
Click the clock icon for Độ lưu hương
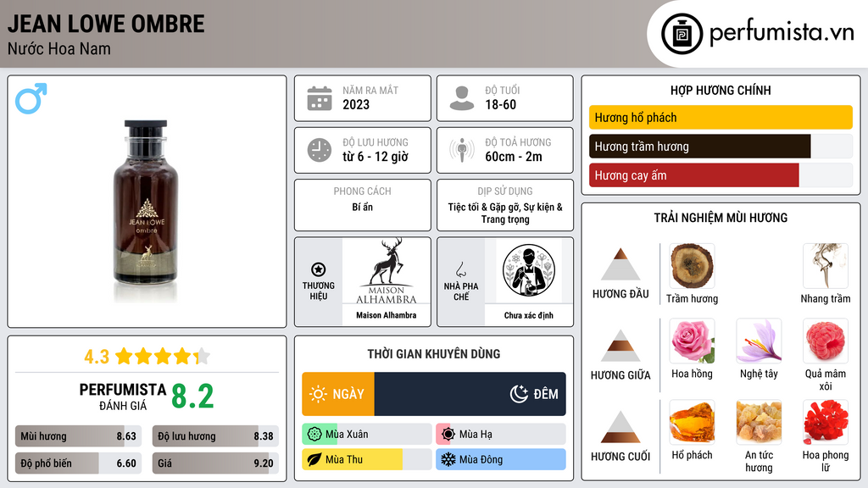coord(320,150)
